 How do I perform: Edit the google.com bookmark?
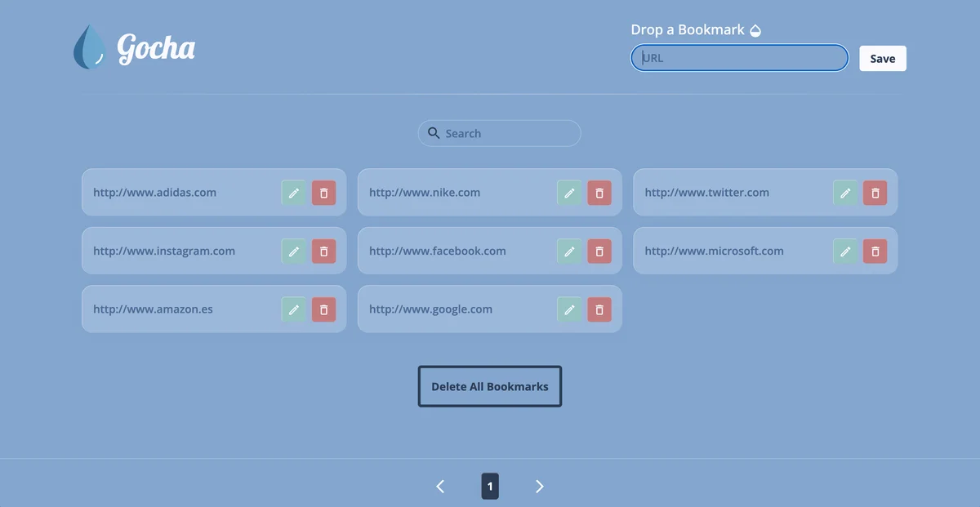569,309
